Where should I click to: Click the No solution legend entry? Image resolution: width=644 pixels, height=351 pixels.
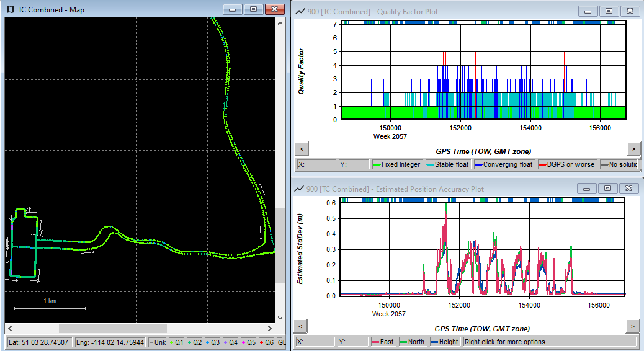point(619,164)
